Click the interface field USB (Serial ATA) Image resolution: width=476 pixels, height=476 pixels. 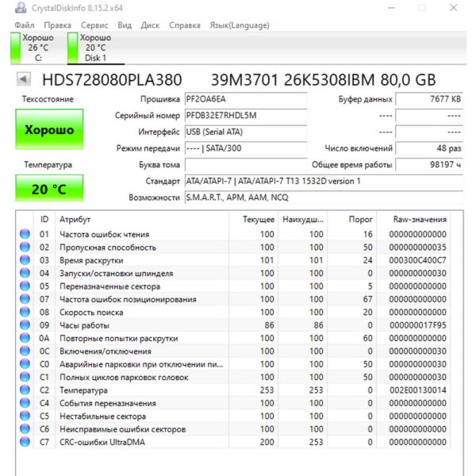(x=246, y=132)
